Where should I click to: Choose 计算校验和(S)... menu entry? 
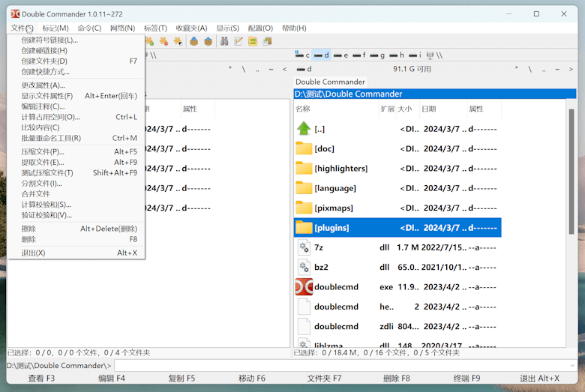[x=76, y=205]
